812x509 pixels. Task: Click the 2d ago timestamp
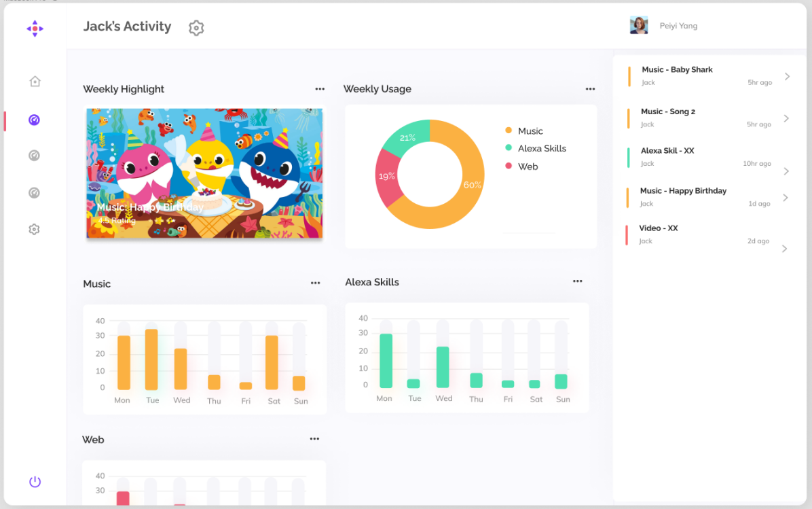tap(758, 241)
